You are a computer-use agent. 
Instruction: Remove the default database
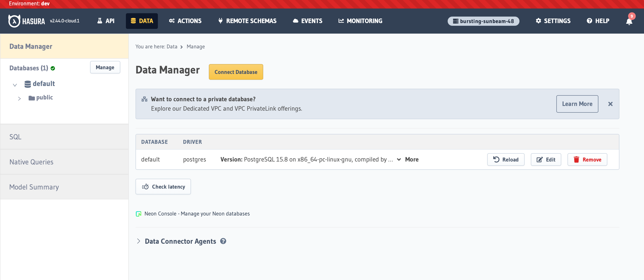pos(587,159)
